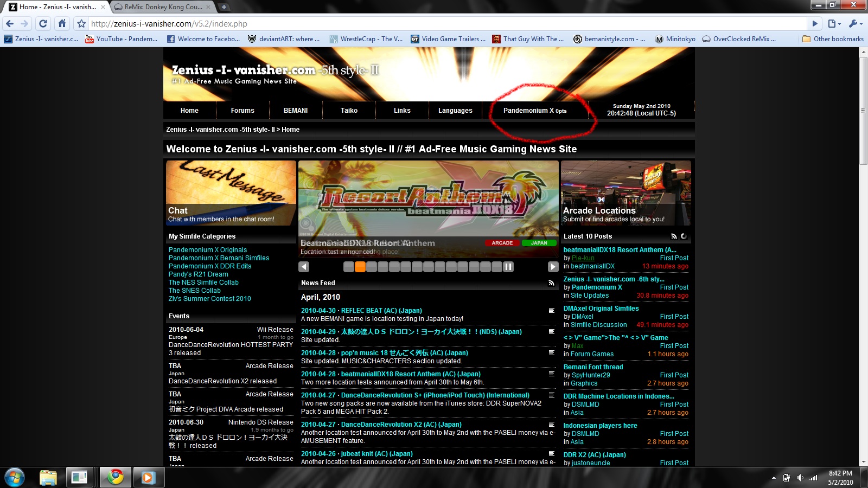The height and width of the screenshot is (488, 868).
Task: Launch Chrome from the Windows taskbar
Action: pos(115,477)
